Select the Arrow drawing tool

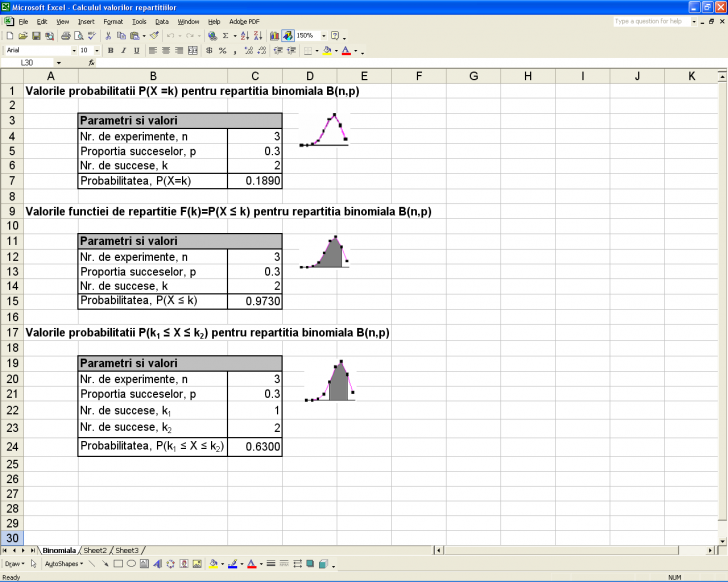pyautogui.click(x=105, y=564)
